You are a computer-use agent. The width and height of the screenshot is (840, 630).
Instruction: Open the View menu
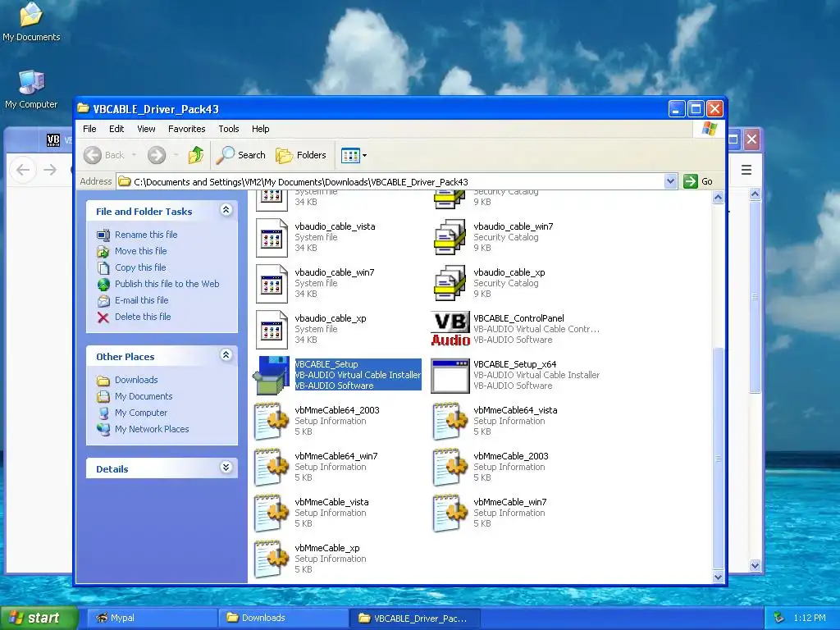[146, 129]
